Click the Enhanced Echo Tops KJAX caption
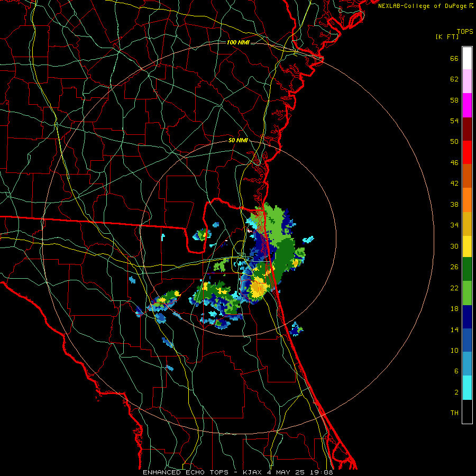The width and height of the screenshot is (476, 476). coord(237,472)
